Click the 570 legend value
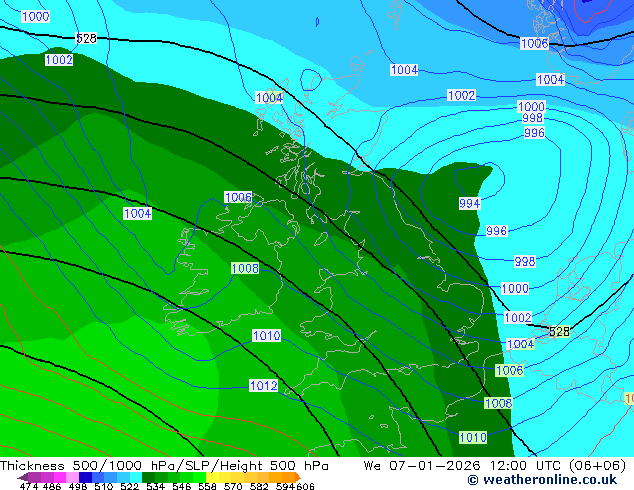 tap(233, 486)
